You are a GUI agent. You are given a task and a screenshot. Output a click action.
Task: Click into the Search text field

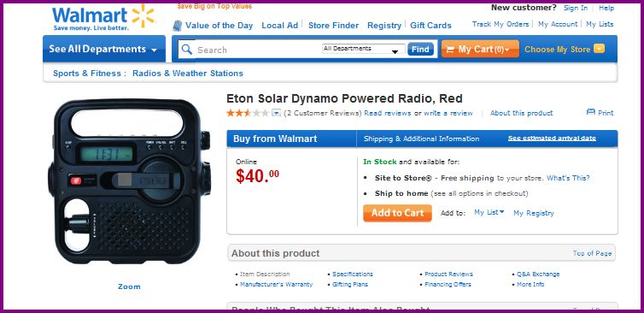click(258, 50)
